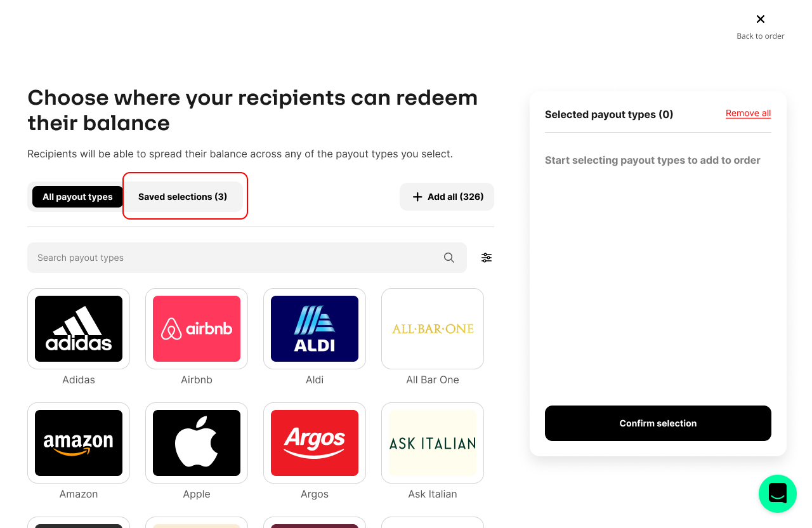Open the green chat widget icon
812x528 pixels.
coord(778,494)
